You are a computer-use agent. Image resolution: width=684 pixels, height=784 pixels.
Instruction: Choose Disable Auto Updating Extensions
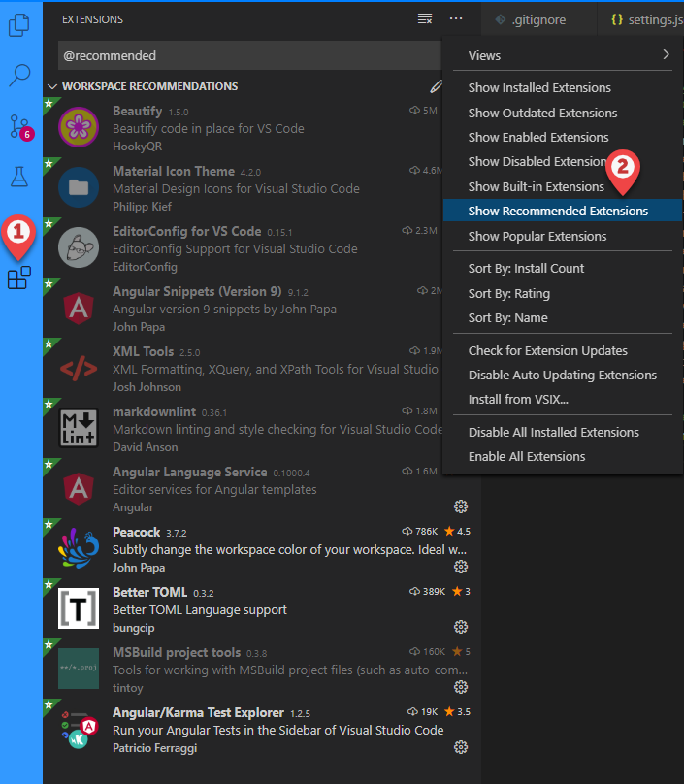point(563,375)
